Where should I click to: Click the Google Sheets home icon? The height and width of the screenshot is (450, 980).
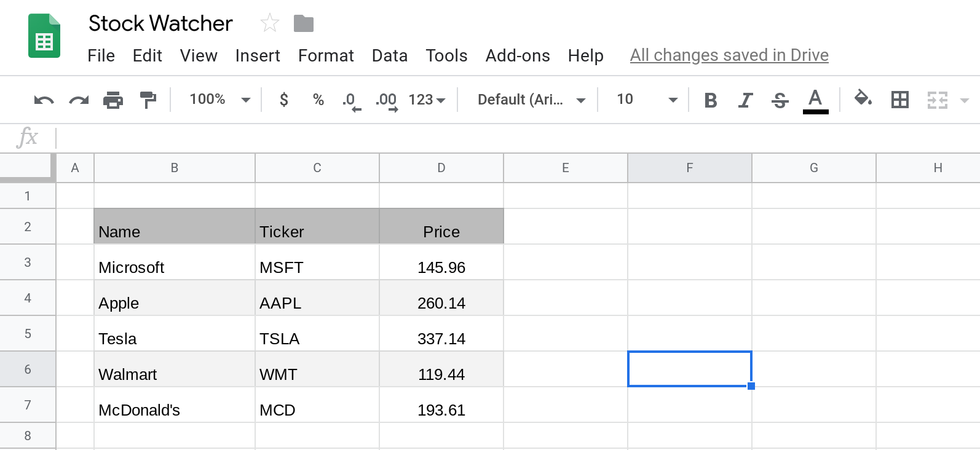44,36
